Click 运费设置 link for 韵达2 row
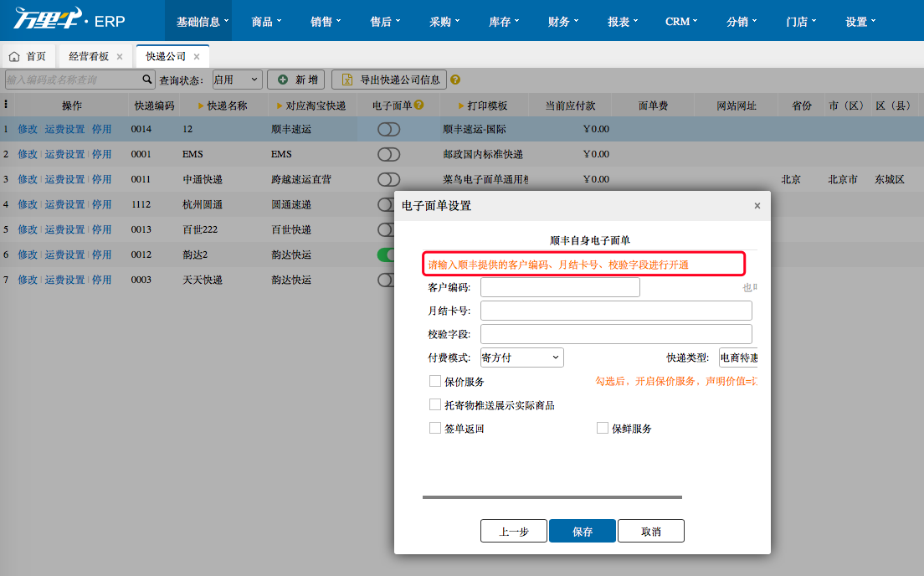This screenshot has height=576, width=924. (64, 255)
